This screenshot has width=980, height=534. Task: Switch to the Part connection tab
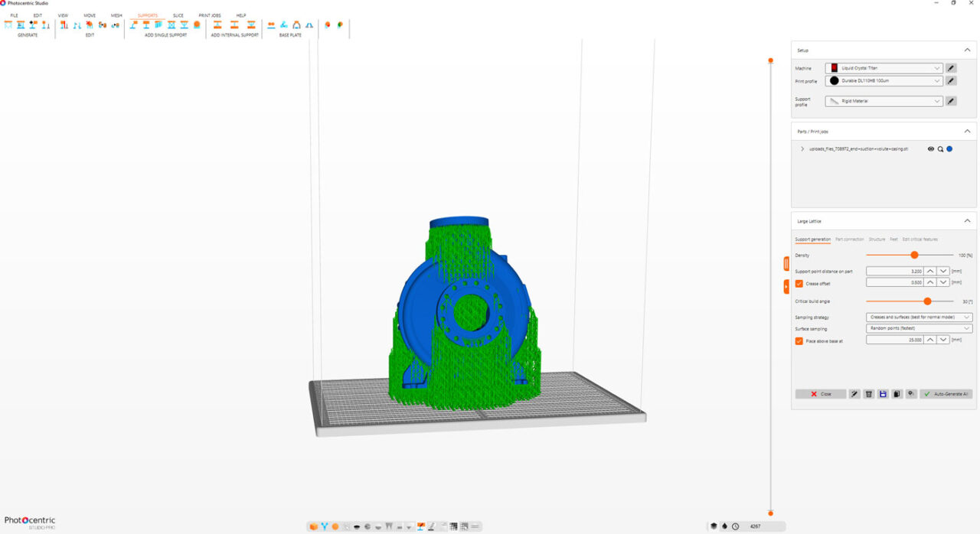click(x=850, y=239)
